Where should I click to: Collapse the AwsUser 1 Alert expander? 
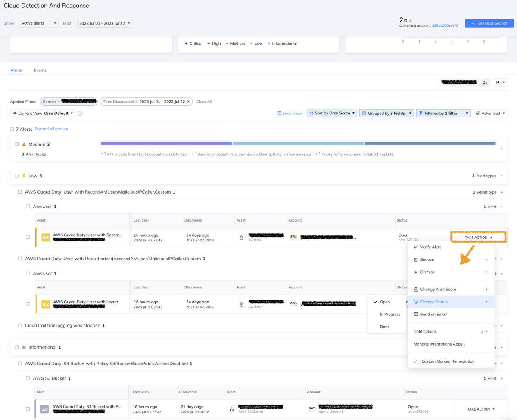(x=501, y=207)
